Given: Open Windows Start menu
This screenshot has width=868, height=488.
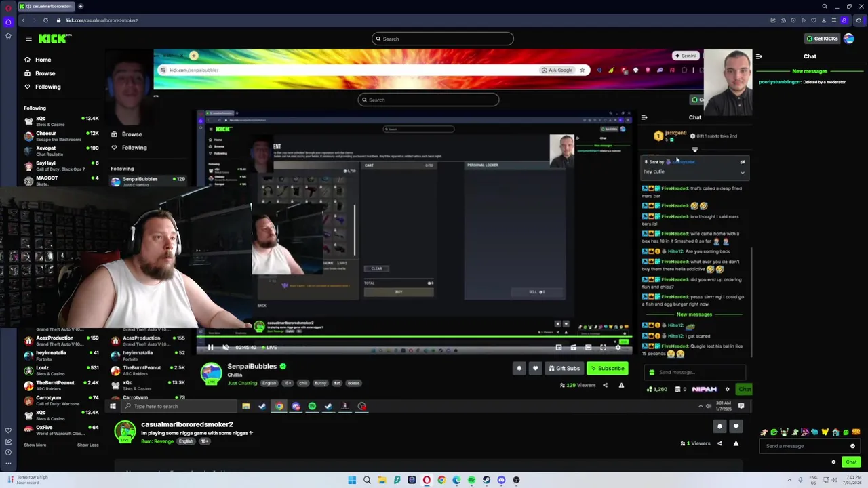Looking at the screenshot, I should coord(352,480).
